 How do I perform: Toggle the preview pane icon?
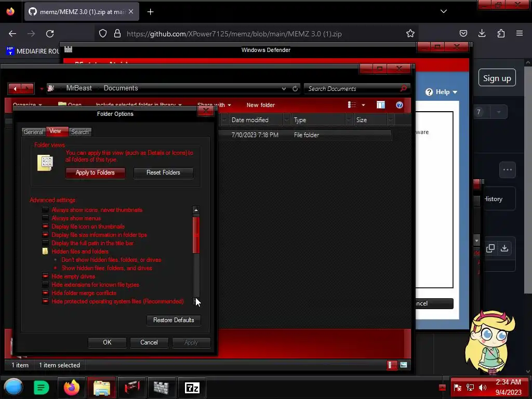tap(381, 105)
